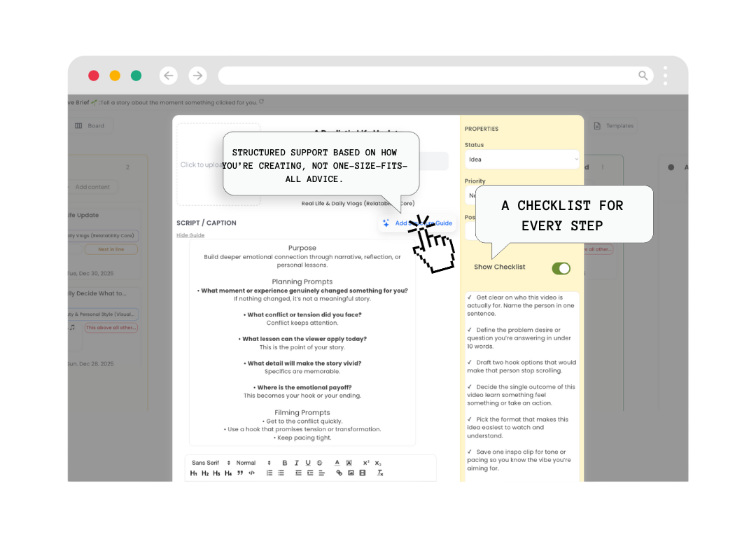The height and width of the screenshot is (537, 756).
Task: Toggle strikethrough formatting in editor toolbar
Action: coord(320,463)
